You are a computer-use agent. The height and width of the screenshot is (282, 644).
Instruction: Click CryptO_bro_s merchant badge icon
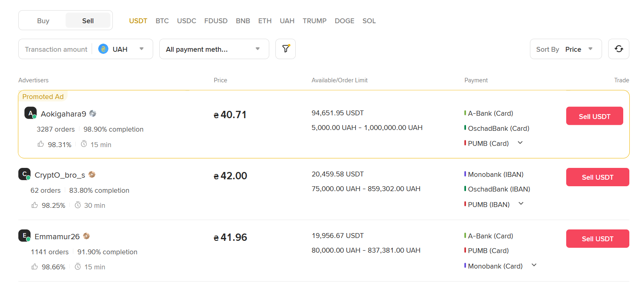92,175
